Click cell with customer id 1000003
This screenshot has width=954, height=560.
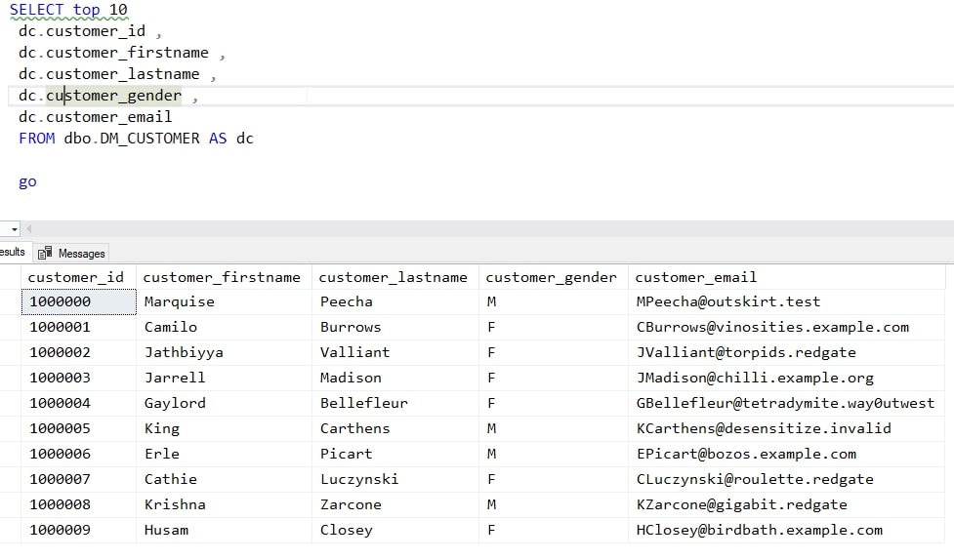pos(78,379)
